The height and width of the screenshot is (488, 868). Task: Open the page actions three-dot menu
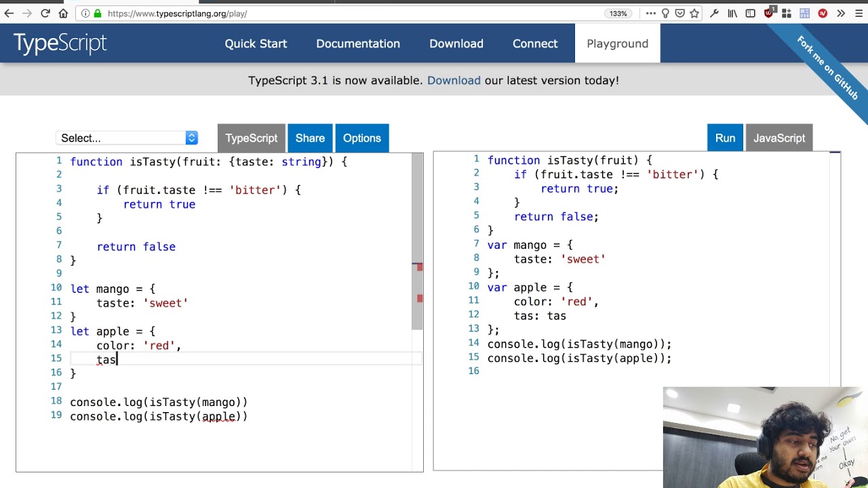pyautogui.click(x=651, y=14)
